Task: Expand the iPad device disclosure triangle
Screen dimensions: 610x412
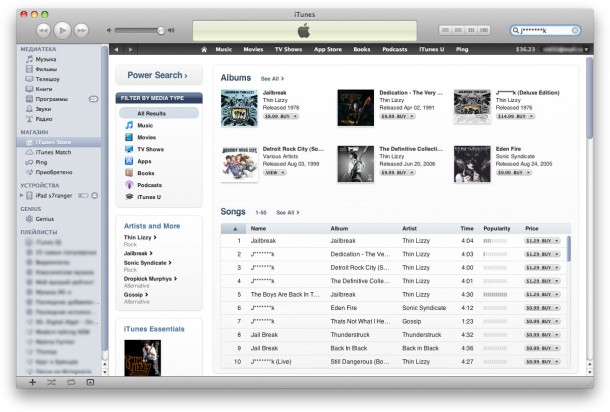Action: 22,195
